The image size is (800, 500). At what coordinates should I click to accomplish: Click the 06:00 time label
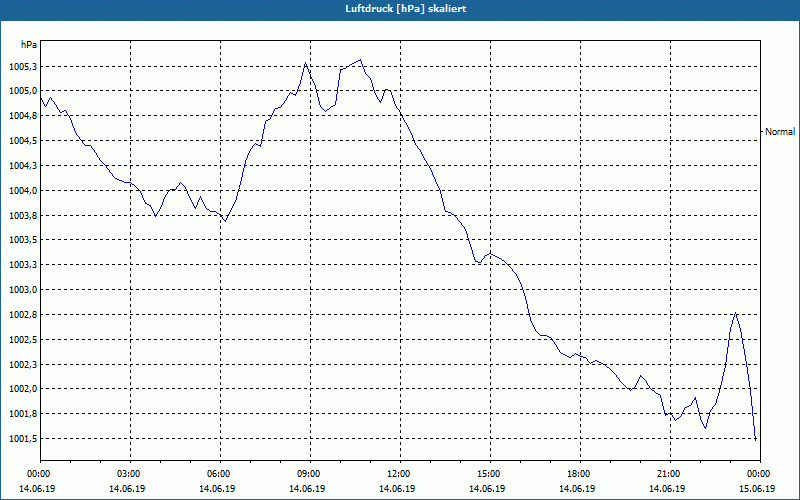pos(217,474)
